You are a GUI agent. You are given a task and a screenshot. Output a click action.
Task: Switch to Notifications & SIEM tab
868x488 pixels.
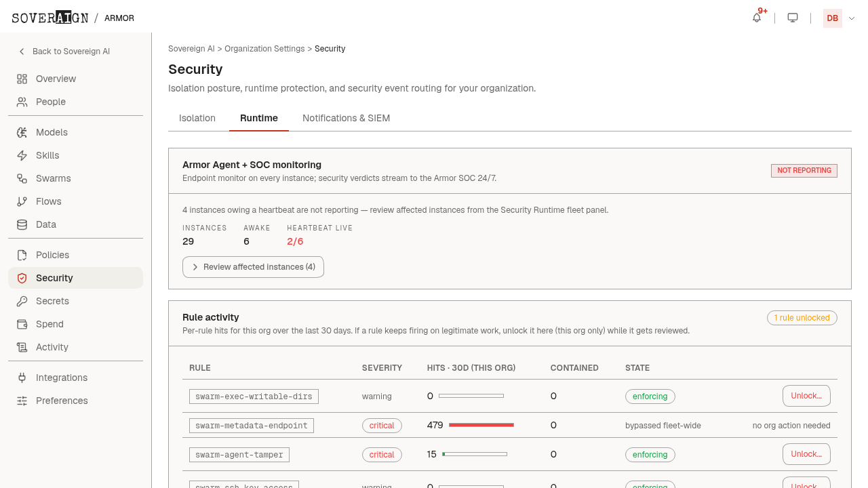coord(346,118)
